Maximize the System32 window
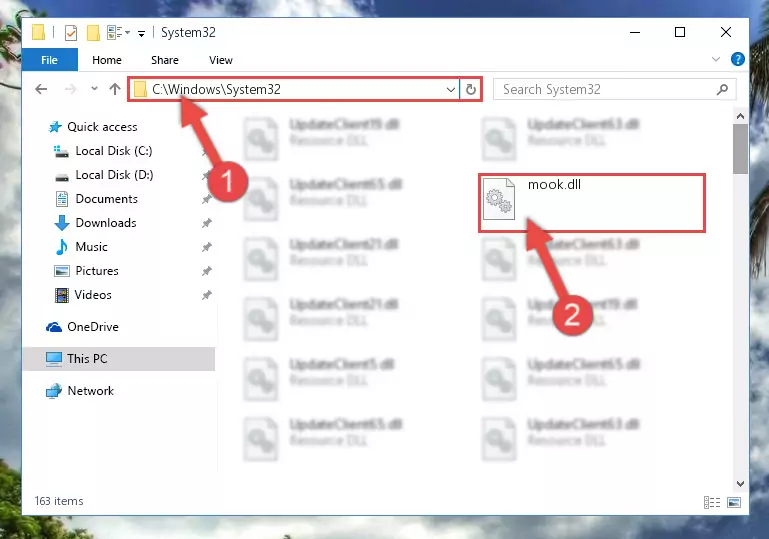 point(680,32)
